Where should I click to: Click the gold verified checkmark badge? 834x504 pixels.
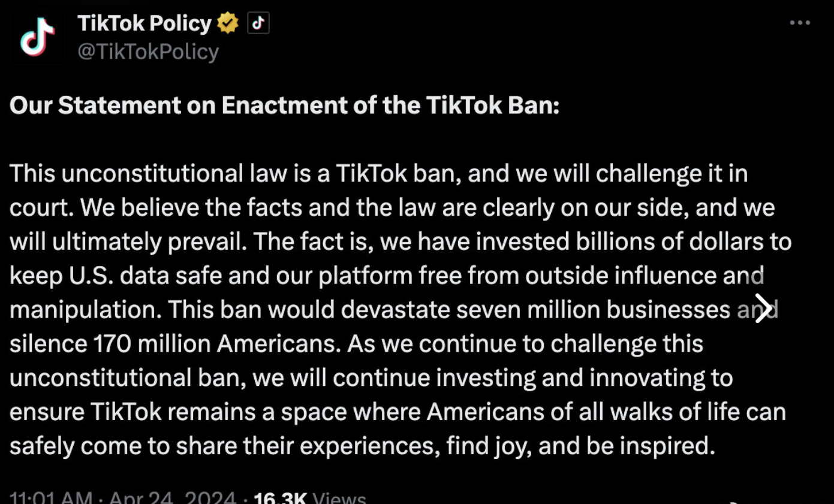point(228,23)
